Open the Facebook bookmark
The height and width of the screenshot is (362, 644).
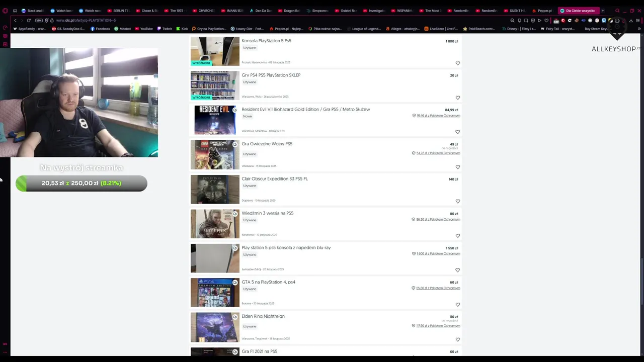click(100, 29)
